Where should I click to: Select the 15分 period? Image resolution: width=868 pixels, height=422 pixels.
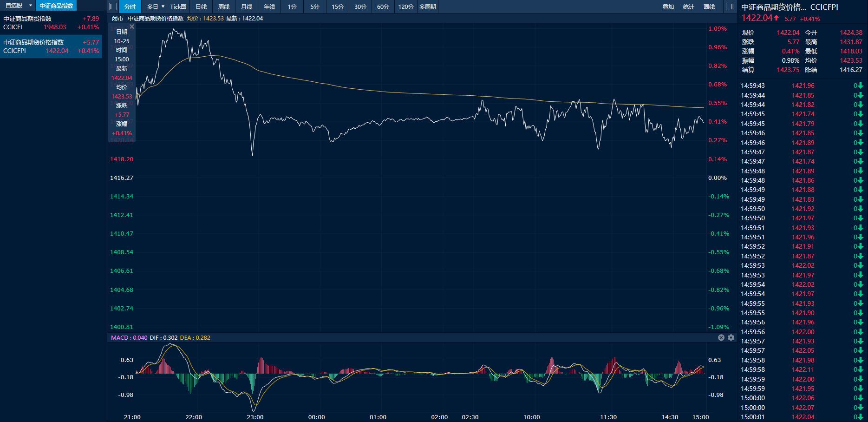coord(338,7)
